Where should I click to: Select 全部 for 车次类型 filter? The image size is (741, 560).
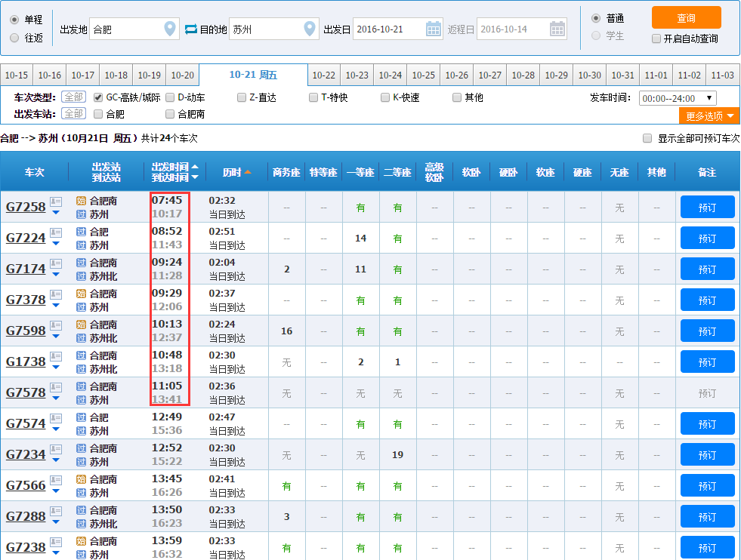(74, 97)
